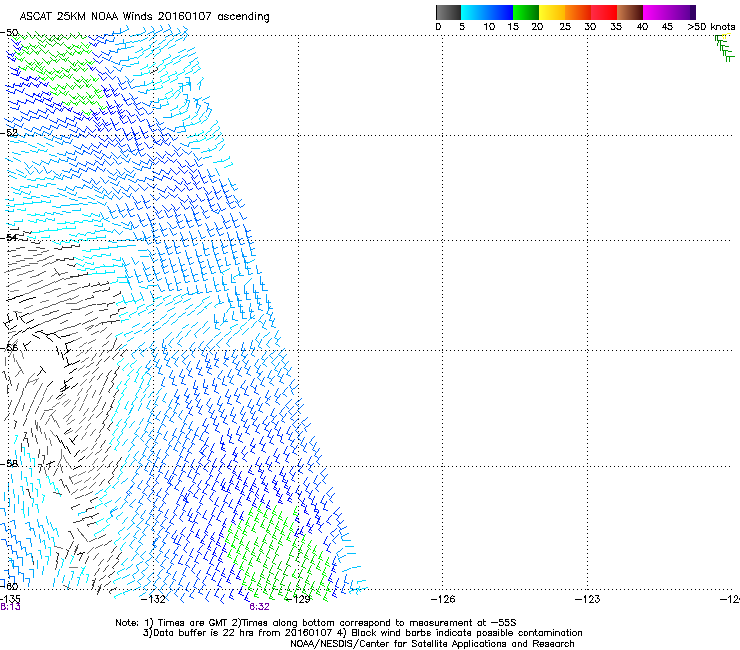Click the yellow 20-25 knots legend segment
The image size is (740, 650).
(x=551, y=12)
